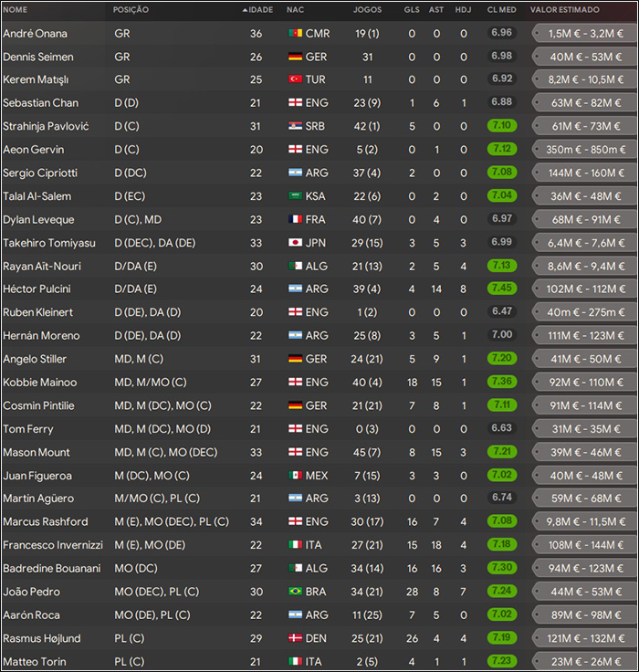
Task: Click 7.23 rating badge for Matteo Torin
Action: pyautogui.click(x=502, y=661)
